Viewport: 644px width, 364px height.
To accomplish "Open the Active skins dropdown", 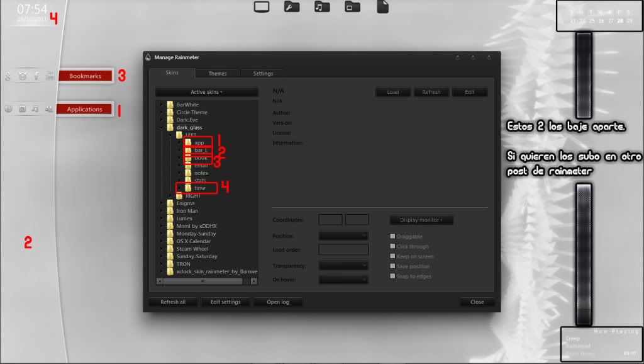I will coord(206,92).
